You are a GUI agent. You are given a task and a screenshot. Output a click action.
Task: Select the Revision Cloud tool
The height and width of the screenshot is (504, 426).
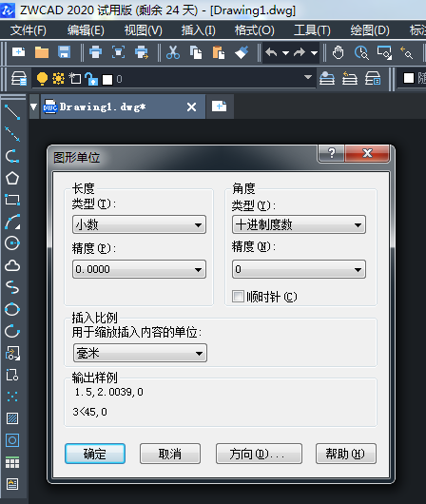pos(12,265)
